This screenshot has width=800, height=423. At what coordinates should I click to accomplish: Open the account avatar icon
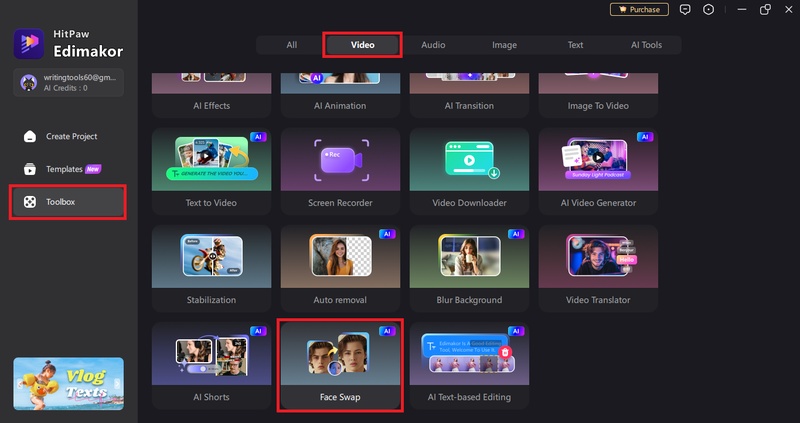click(x=29, y=82)
